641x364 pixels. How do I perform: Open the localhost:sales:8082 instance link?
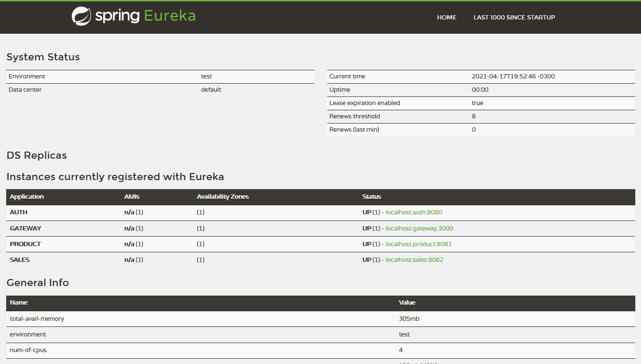tap(414, 260)
